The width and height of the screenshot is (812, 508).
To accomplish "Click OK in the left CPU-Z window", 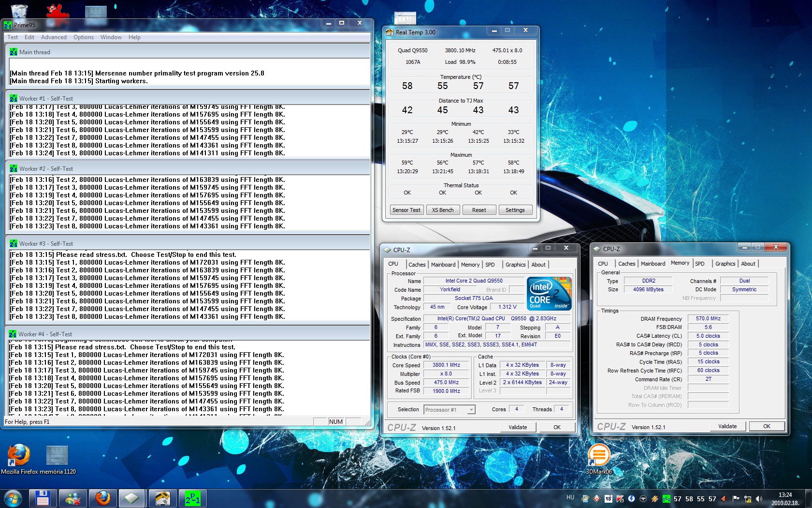I will click(x=557, y=427).
